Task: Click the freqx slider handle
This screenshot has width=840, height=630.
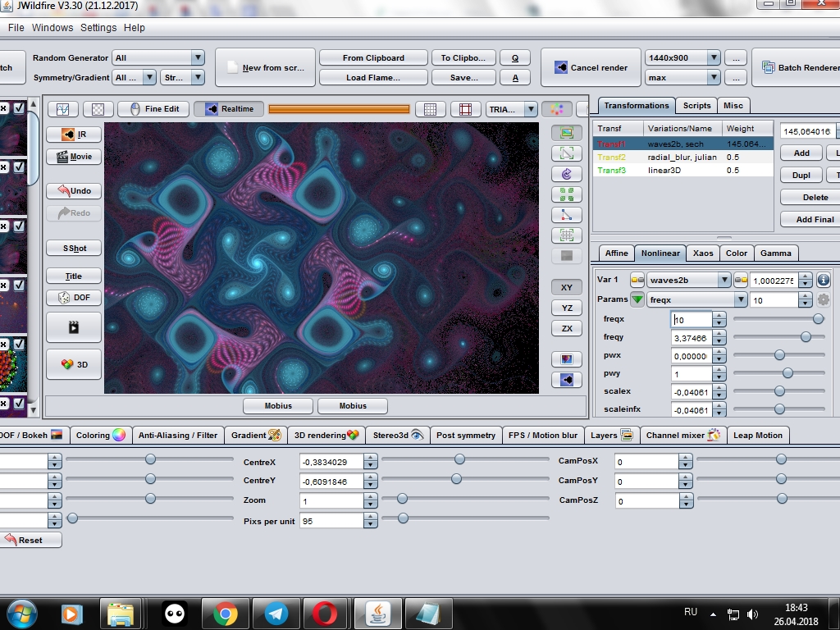Action: pos(818,319)
